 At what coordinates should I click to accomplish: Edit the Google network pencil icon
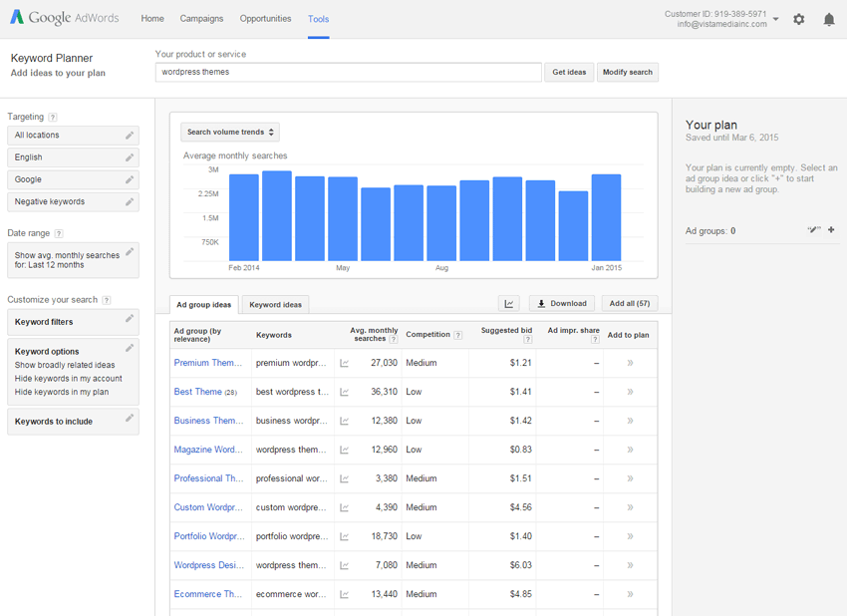130,179
